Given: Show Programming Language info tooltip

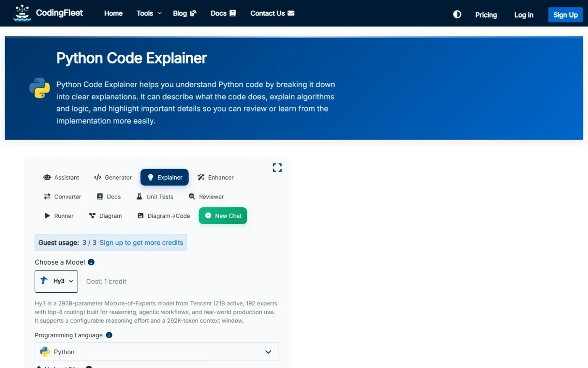Looking at the screenshot, I should (x=109, y=335).
